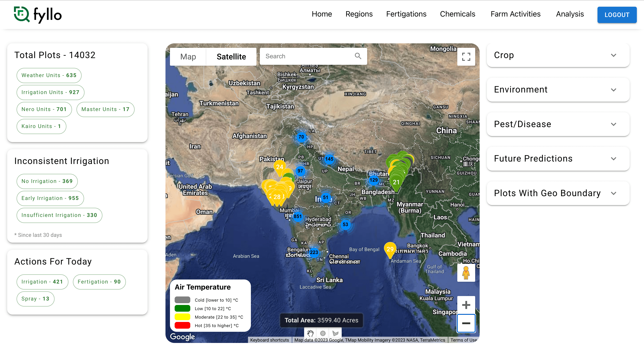644x353 pixels.
Task: Click the red Hot temperature swatch
Action: [182, 325]
